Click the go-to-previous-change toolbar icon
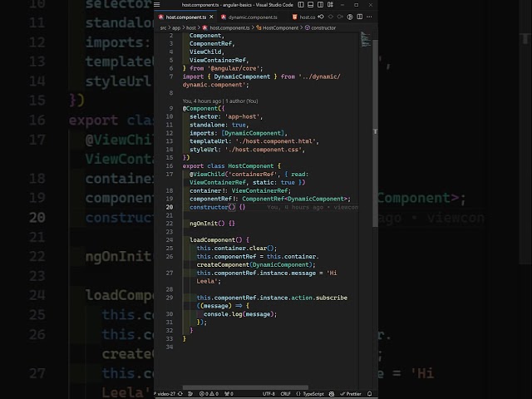The image size is (532, 399). (x=321, y=17)
